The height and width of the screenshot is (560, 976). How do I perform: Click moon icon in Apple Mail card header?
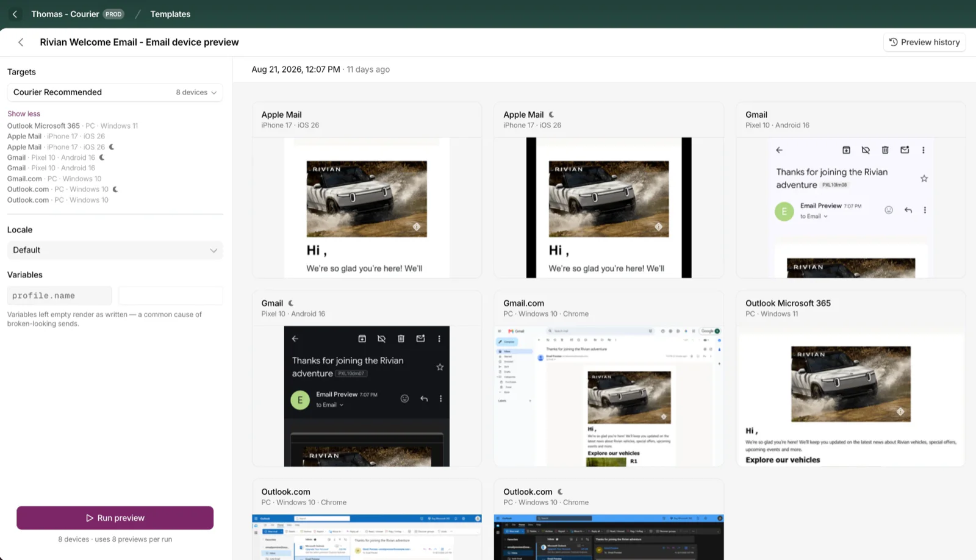[551, 115]
